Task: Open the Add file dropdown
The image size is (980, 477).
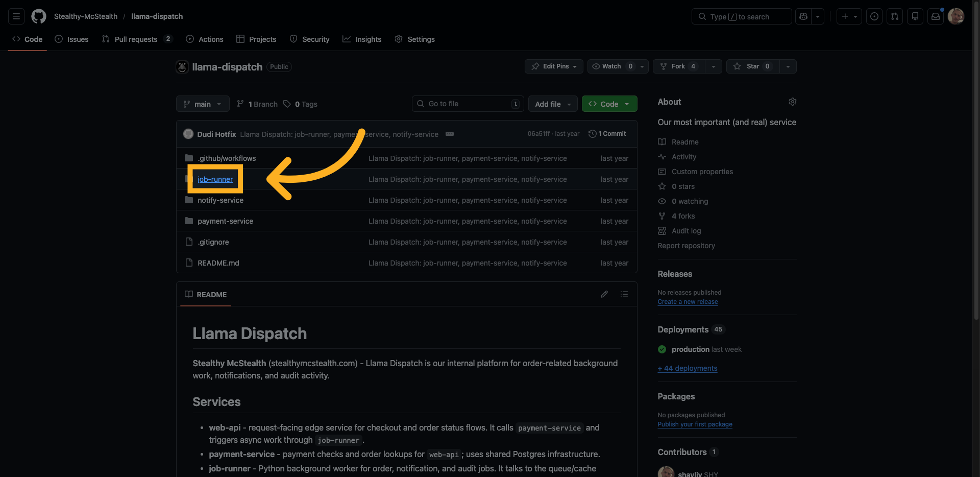Action: click(553, 104)
